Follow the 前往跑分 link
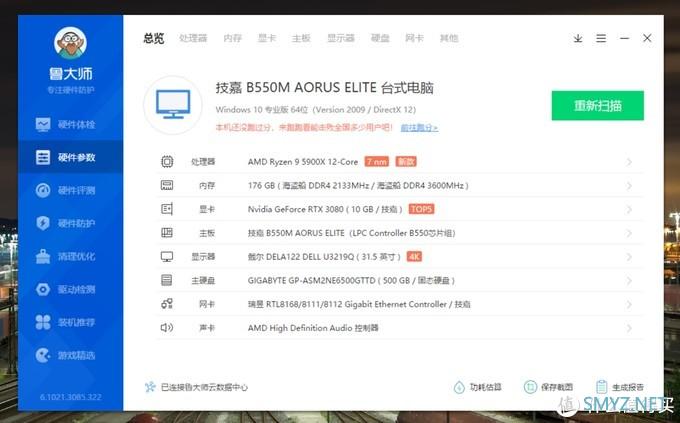Screen dimensions: 680x423 click(419, 128)
